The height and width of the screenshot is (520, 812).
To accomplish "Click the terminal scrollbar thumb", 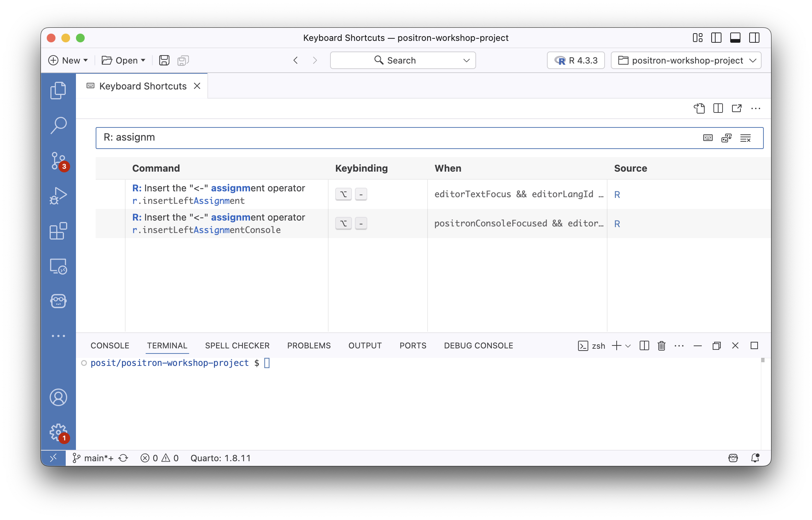I will coord(763,360).
